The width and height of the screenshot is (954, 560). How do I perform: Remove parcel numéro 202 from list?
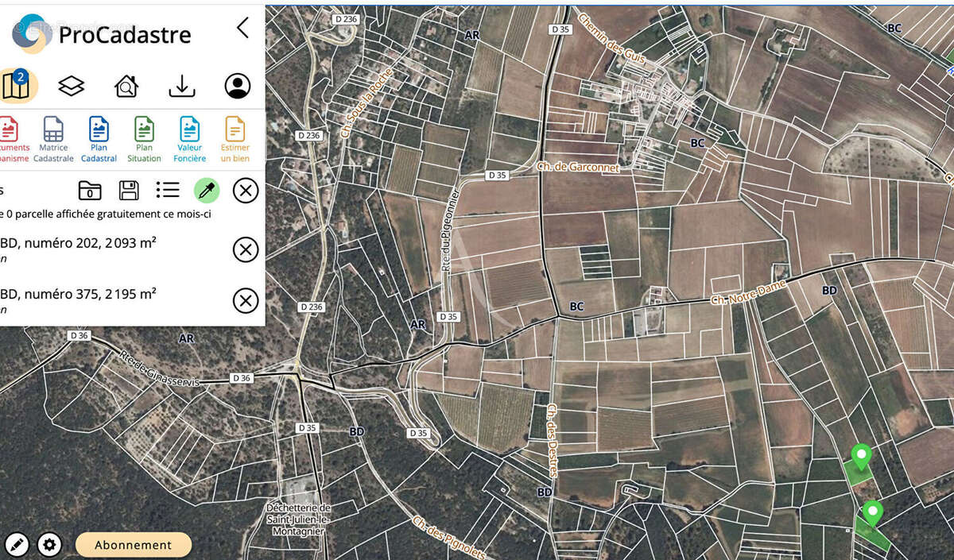[x=246, y=249]
